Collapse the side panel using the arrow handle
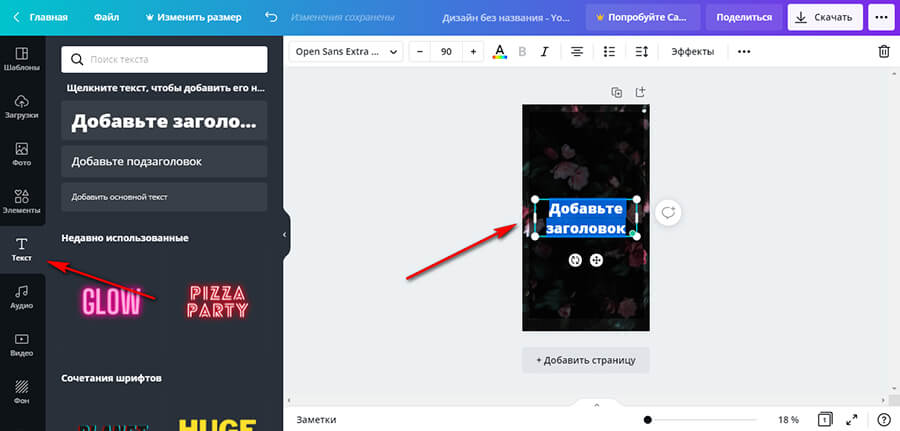Image resolution: width=900 pixels, height=431 pixels. click(x=285, y=234)
